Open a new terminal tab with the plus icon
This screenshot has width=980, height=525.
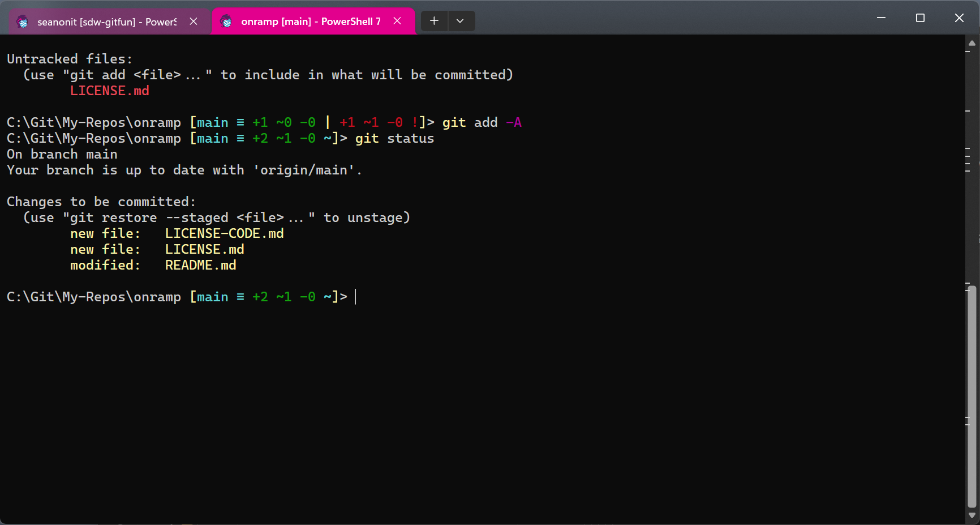[433, 20]
